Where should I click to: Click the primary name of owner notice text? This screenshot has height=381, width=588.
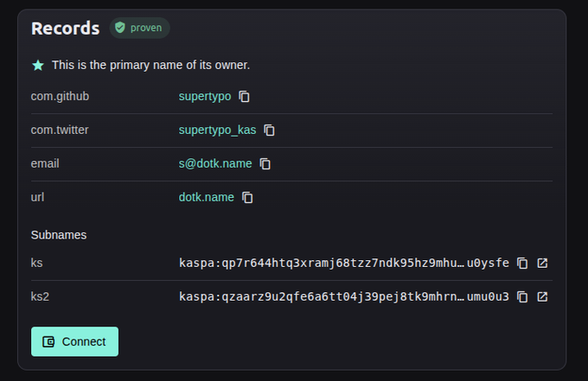[150, 65]
